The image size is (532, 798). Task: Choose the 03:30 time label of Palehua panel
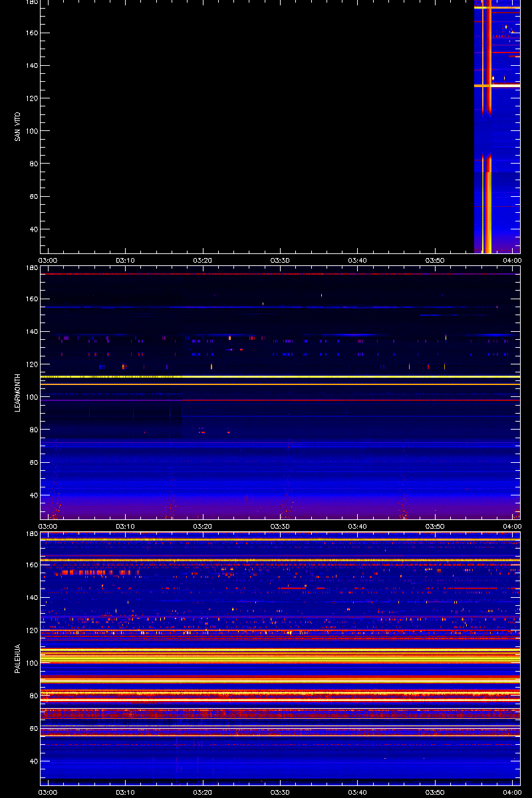[280, 793]
